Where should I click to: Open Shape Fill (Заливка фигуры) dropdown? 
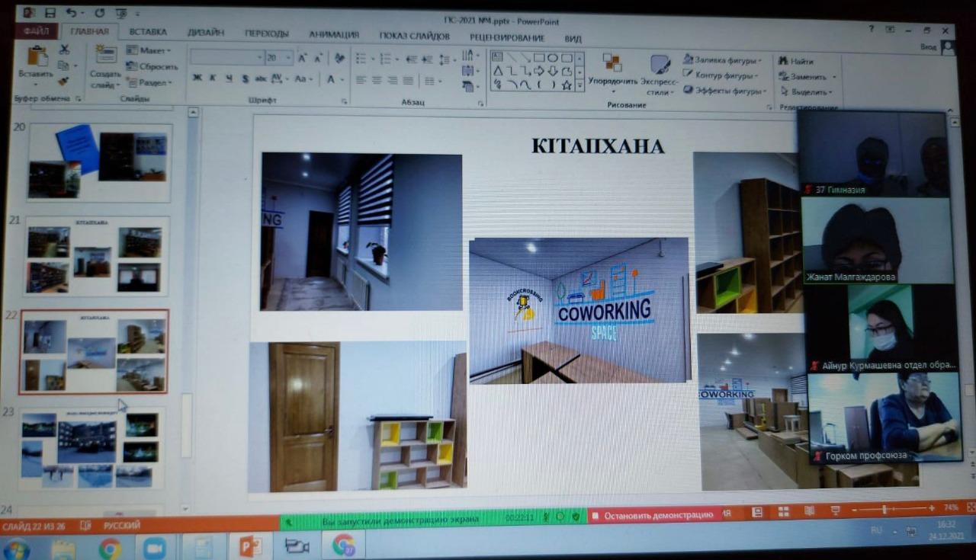721,59
